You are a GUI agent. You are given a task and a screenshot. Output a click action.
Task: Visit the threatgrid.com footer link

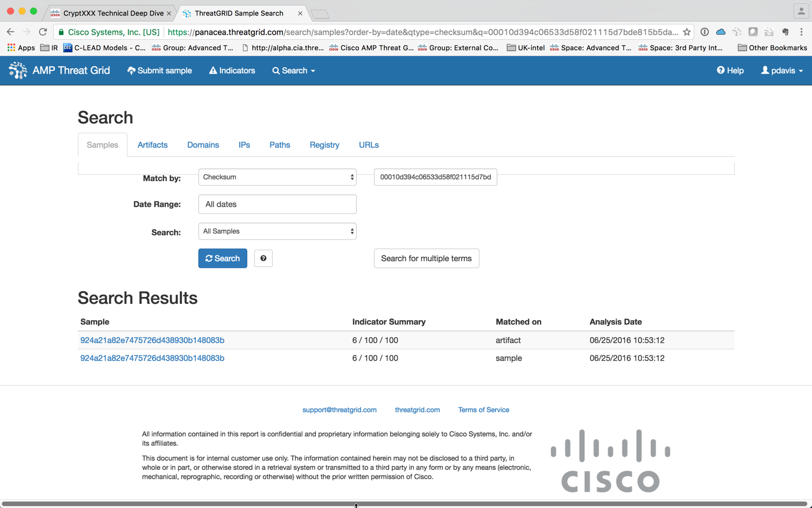pos(417,410)
